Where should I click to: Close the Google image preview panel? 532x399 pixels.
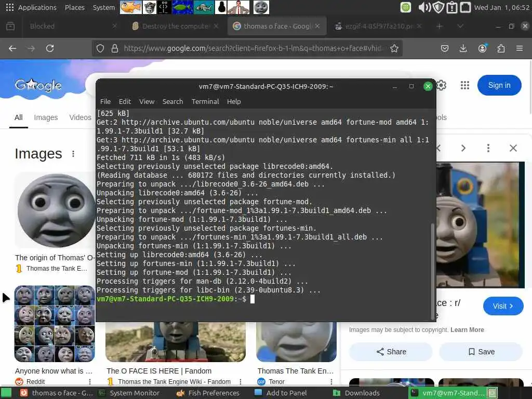point(513,148)
